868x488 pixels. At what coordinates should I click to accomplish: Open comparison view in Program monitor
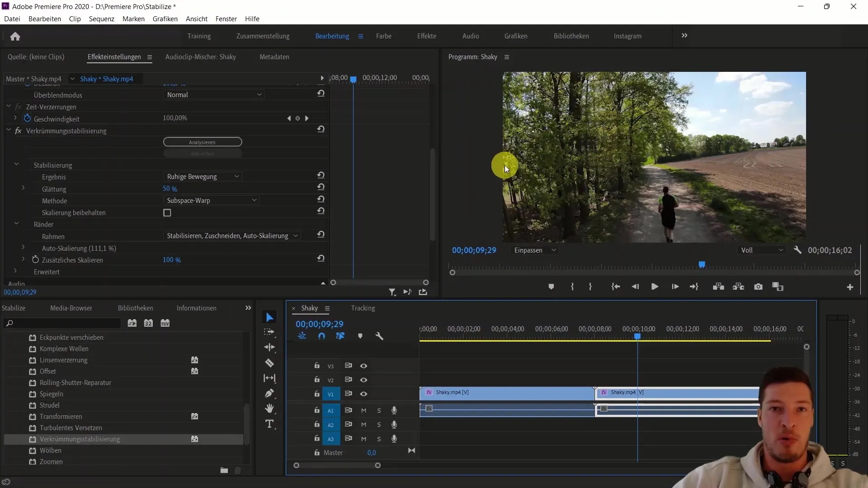tap(778, 287)
